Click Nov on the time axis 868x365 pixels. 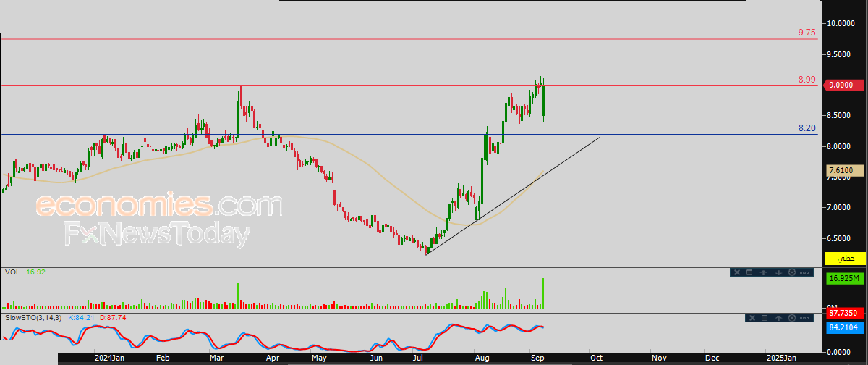point(659,358)
